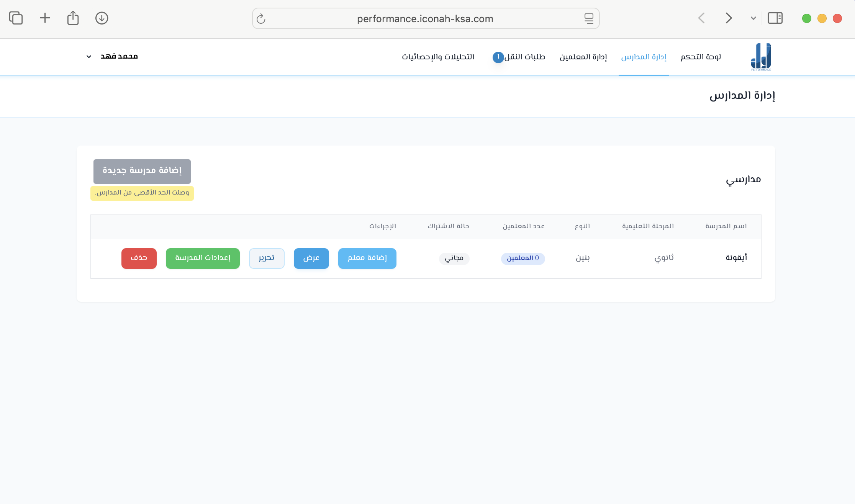The height and width of the screenshot is (504, 855).
Task: Click the إضافة معلم button
Action: [x=367, y=258]
